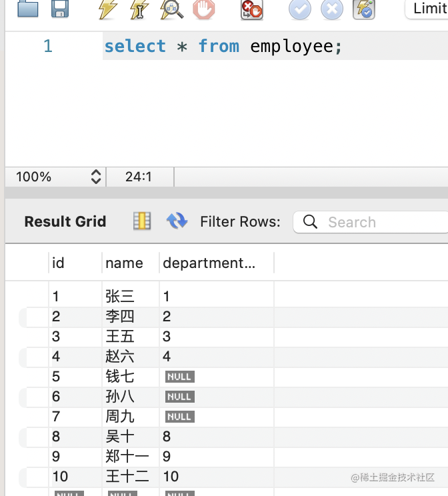Select the cell 钱七
Screen dimensions: 448x496
coord(131,377)
